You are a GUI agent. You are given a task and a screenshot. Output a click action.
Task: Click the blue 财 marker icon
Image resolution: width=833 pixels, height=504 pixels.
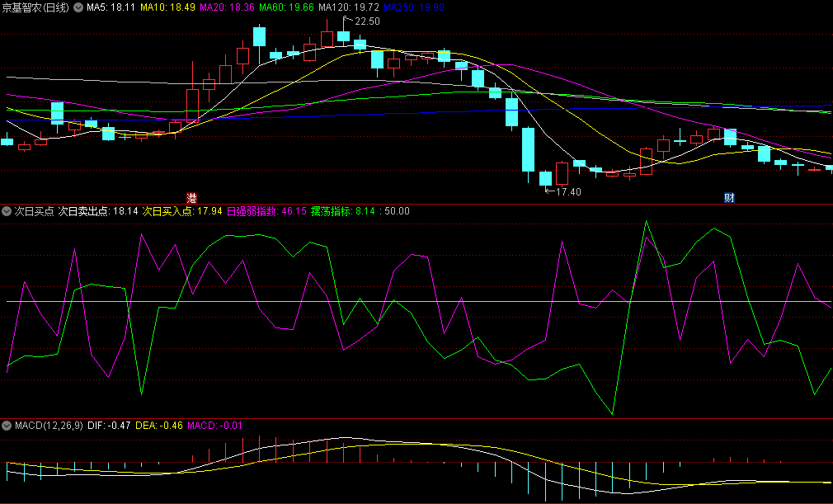pos(729,198)
